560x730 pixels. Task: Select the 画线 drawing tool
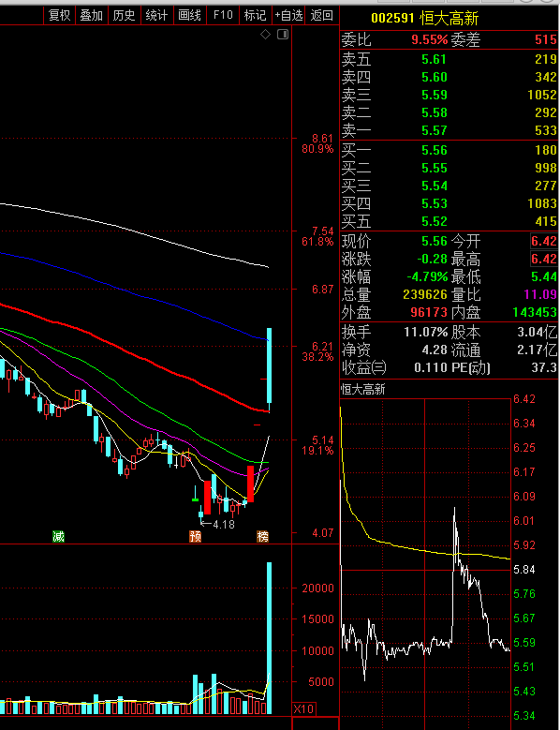[189, 15]
